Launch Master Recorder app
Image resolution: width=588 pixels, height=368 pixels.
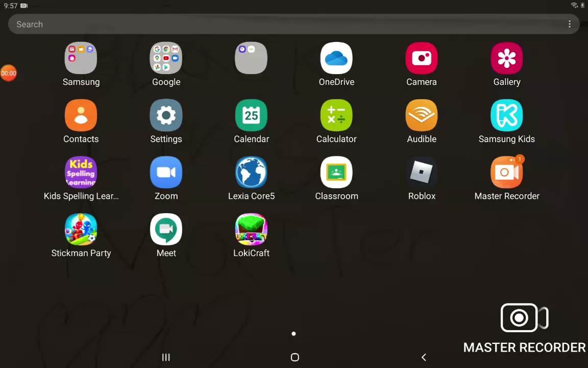click(506, 173)
